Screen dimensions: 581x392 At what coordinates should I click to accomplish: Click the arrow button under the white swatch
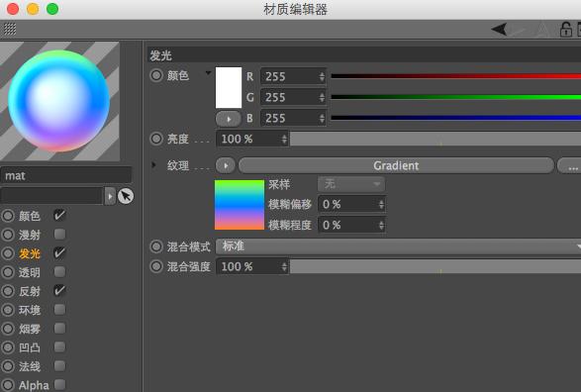tap(229, 119)
